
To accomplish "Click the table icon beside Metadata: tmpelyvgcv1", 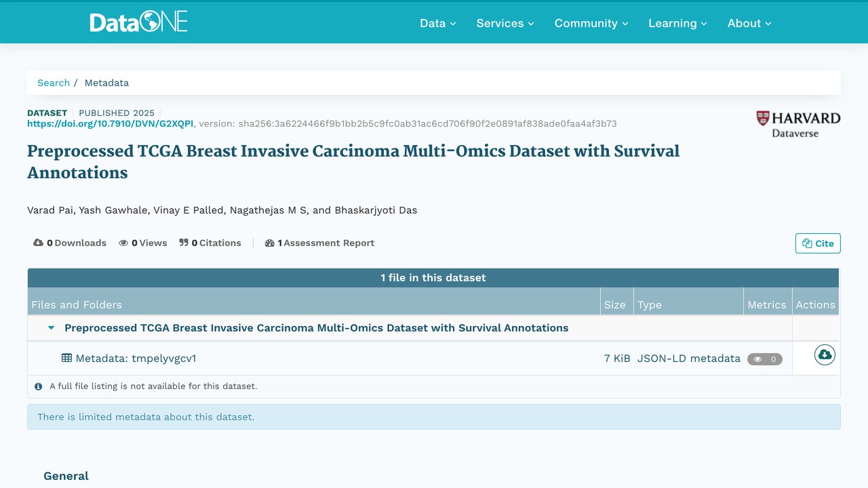I will coord(66,358).
